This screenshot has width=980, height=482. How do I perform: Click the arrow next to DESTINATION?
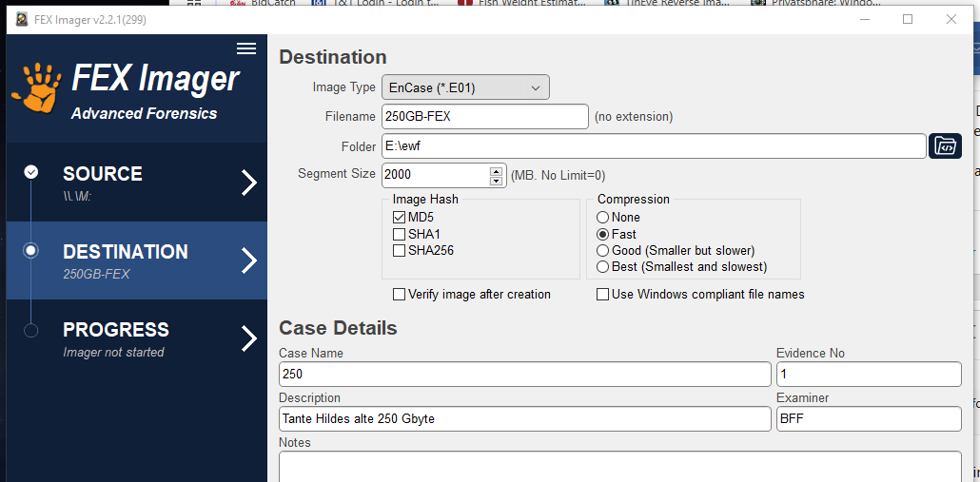249,260
